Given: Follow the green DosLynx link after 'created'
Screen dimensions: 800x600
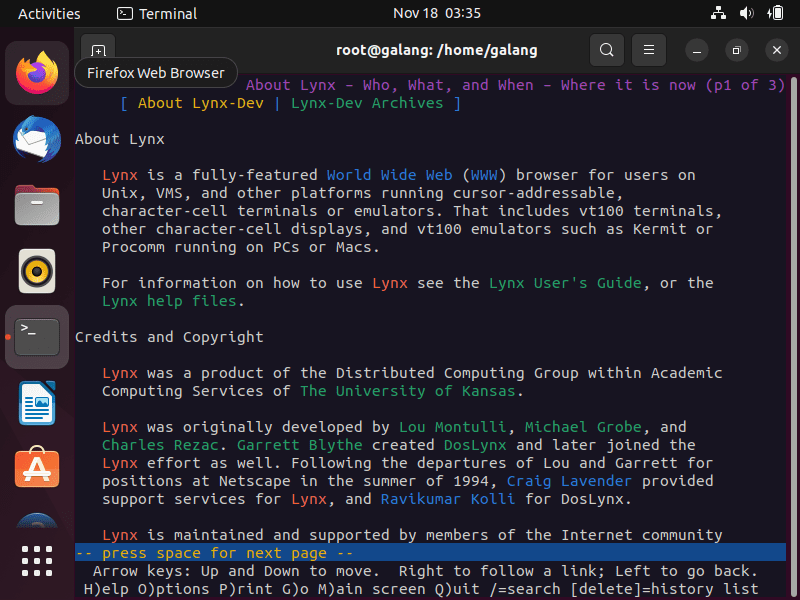Looking at the screenshot, I should (x=475, y=445).
